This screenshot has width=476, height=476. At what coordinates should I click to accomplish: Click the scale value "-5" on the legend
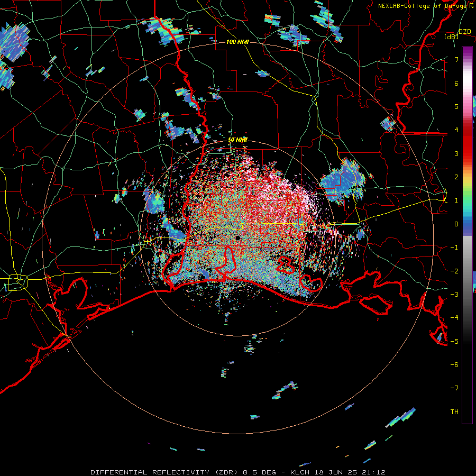(x=454, y=342)
